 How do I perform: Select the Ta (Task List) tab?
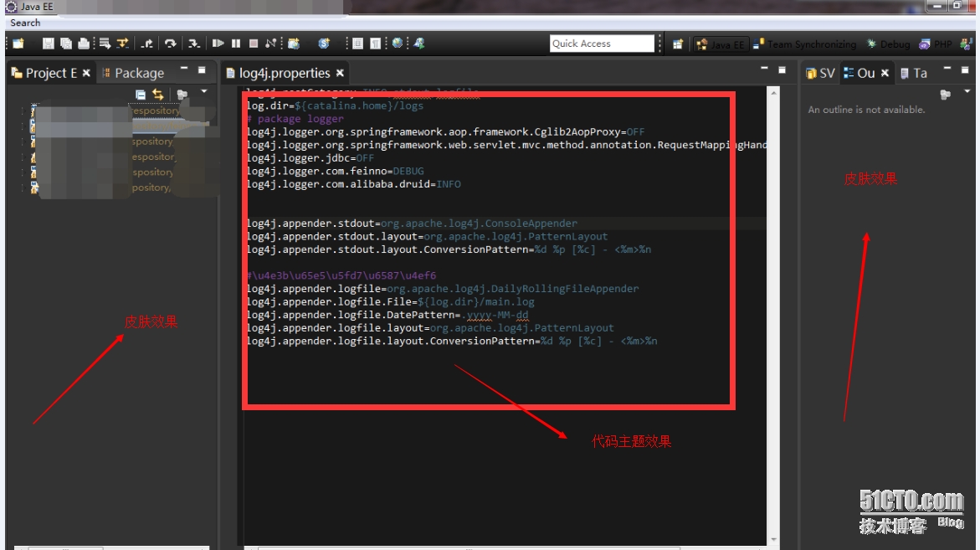(x=914, y=73)
